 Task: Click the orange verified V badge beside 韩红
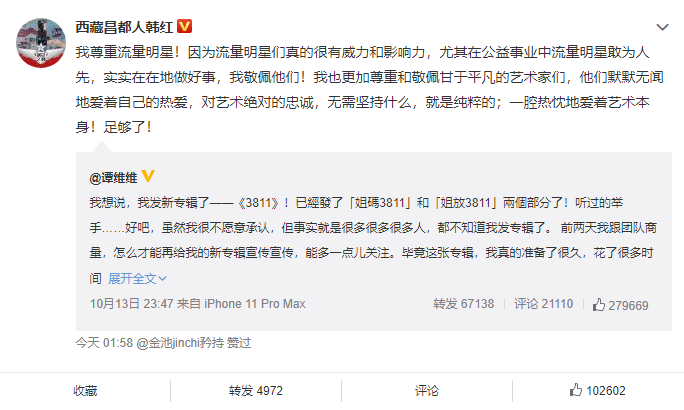pos(185,27)
